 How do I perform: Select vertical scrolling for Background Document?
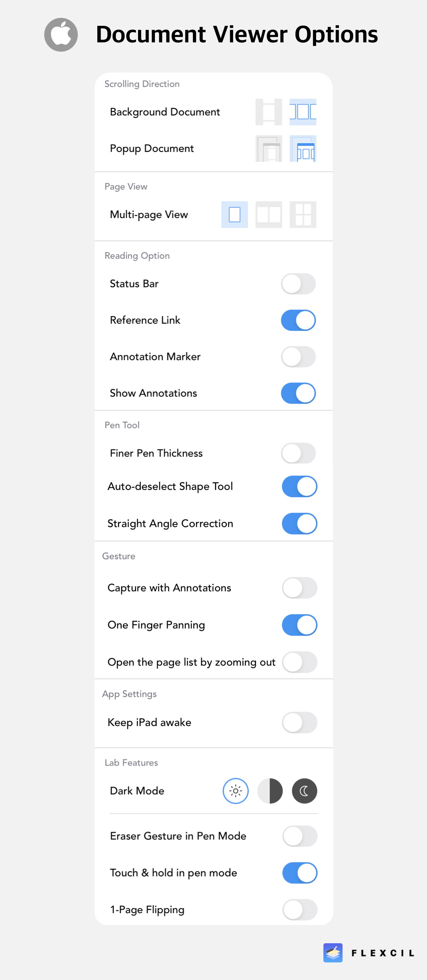[x=268, y=112]
